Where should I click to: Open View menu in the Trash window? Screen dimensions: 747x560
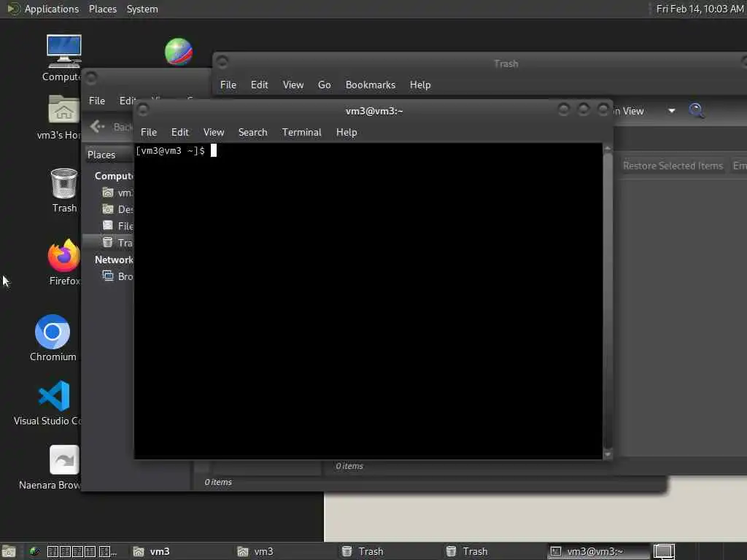pyautogui.click(x=293, y=85)
